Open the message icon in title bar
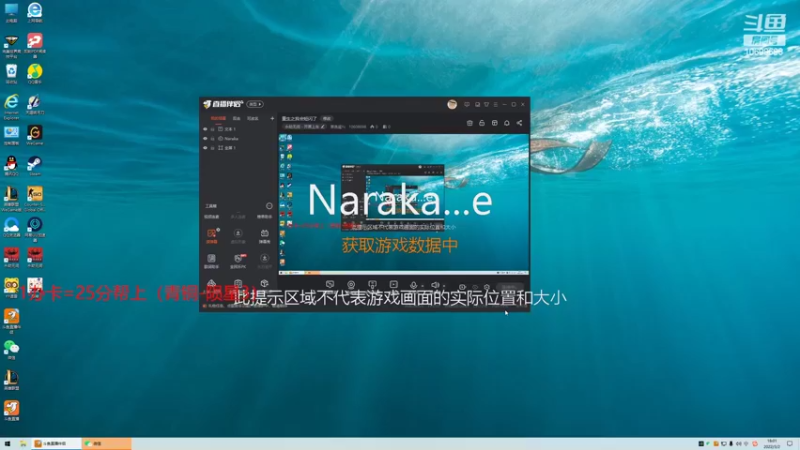This screenshot has height=450, width=800. point(467,105)
